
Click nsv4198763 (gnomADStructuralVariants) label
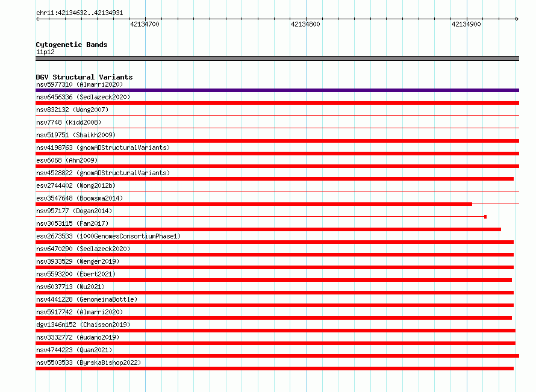tap(103, 148)
